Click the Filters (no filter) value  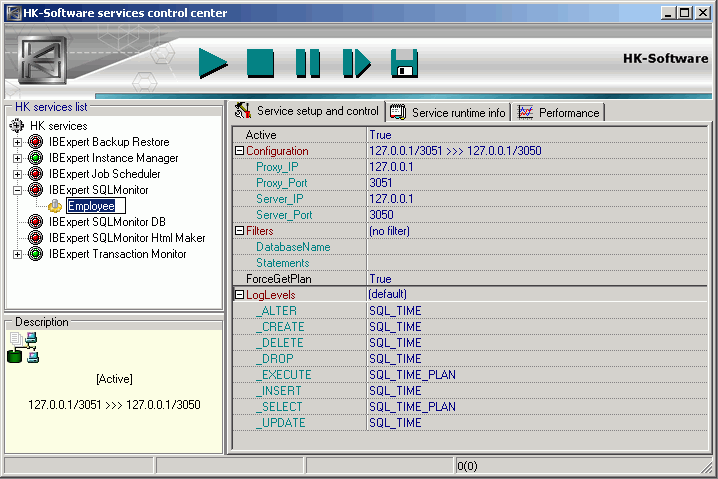click(537, 231)
